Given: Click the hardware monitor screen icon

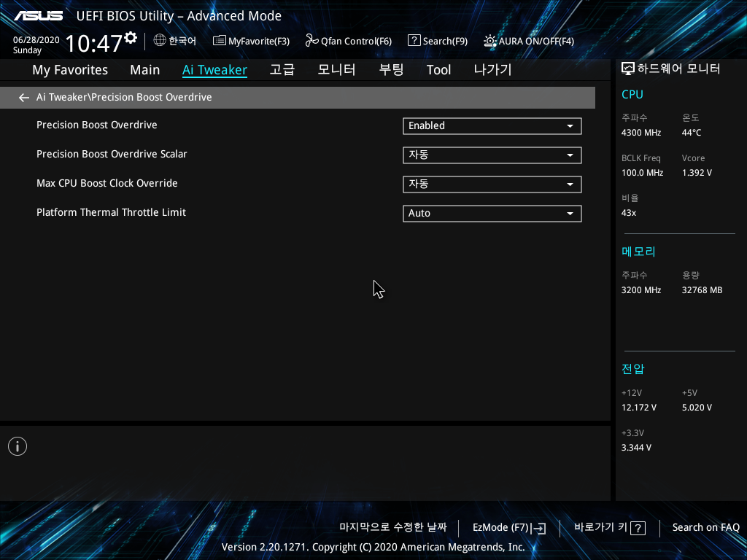Looking at the screenshot, I should [x=628, y=69].
